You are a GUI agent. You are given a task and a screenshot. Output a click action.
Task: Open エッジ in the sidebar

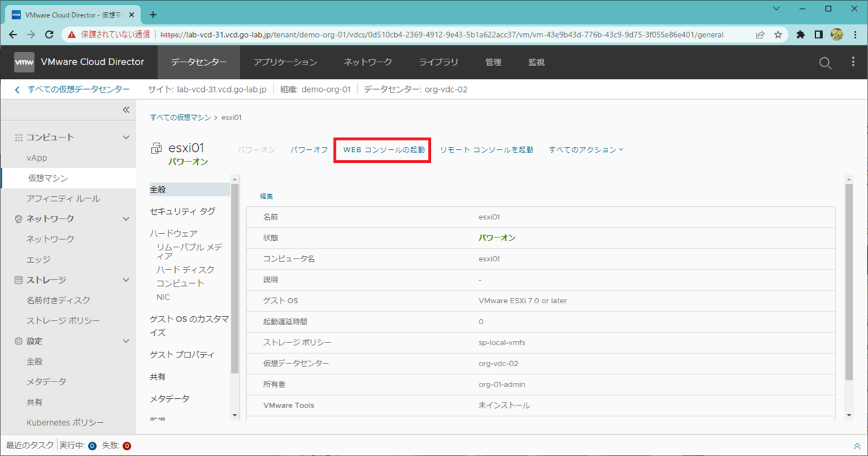(x=38, y=259)
